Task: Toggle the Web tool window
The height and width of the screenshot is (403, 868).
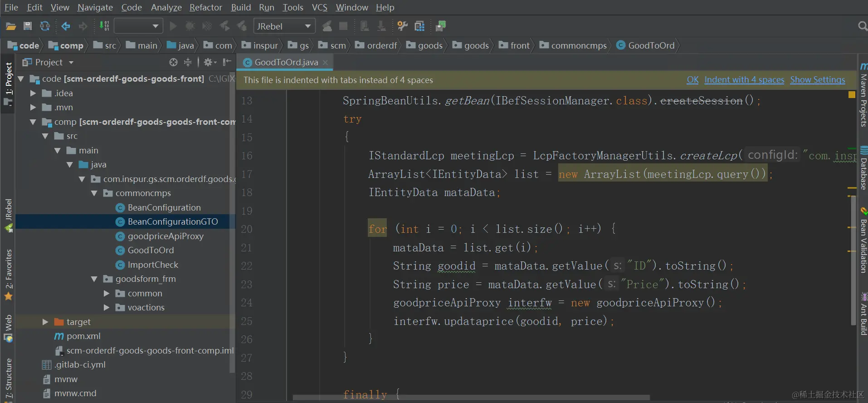Action: click(x=8, y=329)
